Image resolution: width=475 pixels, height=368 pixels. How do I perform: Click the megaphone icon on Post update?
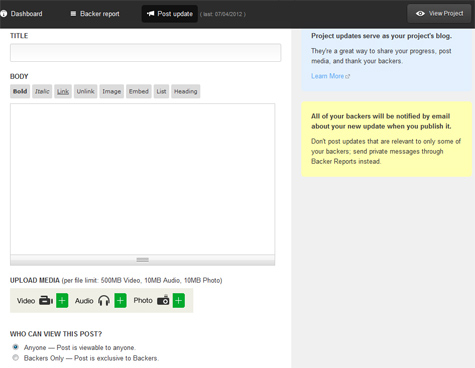tap(150, 14)
